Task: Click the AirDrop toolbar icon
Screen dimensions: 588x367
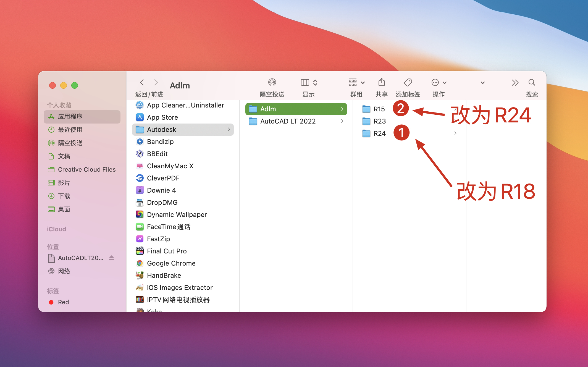Action: pyautogui.click(x=272, y=82)
